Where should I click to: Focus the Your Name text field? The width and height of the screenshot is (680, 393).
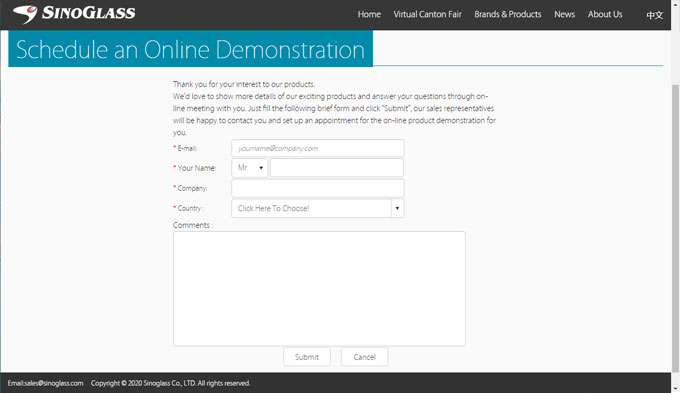click(337, 168)
